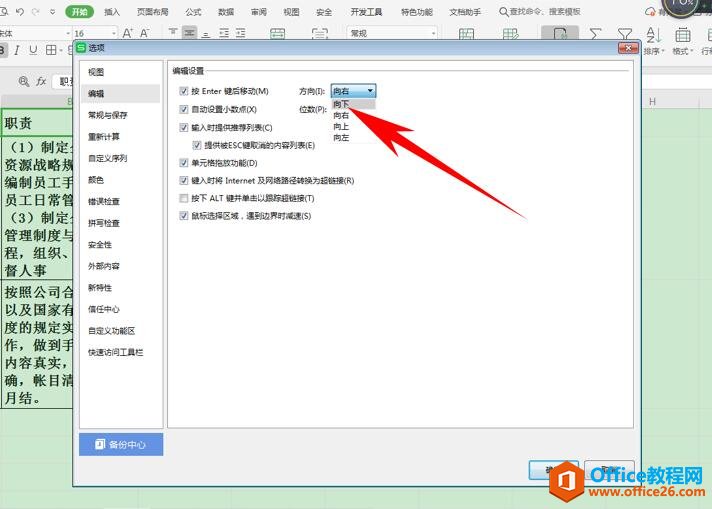Screen dimensions: 712x509
Task: Apply bottom vertical alignment
Action: tap(206, 33)
